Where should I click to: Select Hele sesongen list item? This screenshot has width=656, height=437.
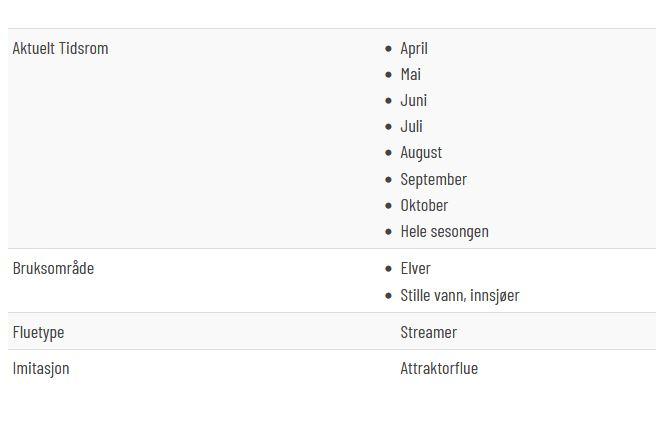pos(444,232)
